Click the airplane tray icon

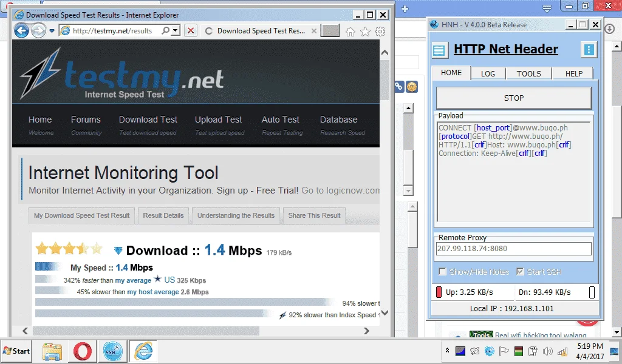[x=475, y=351]
